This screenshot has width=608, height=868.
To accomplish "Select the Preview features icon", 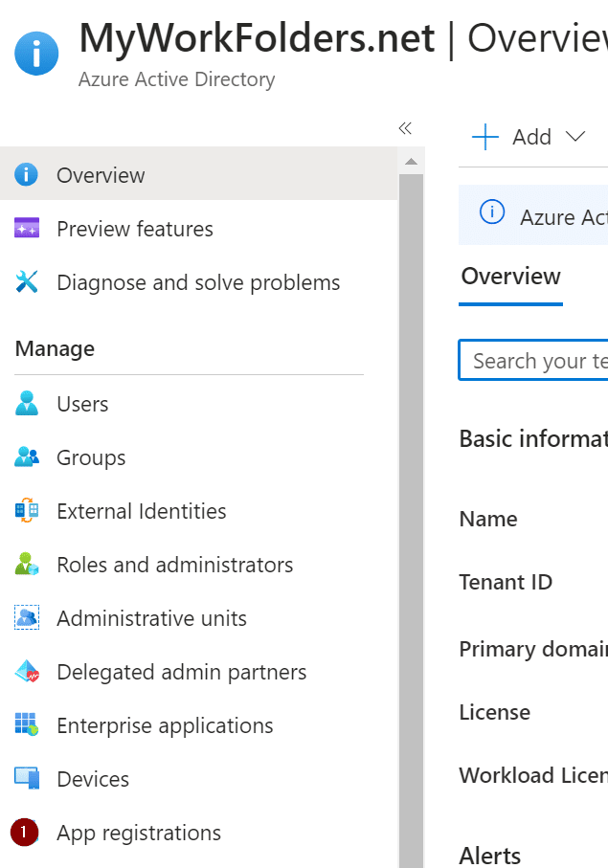I will click(x=27, y=228).
